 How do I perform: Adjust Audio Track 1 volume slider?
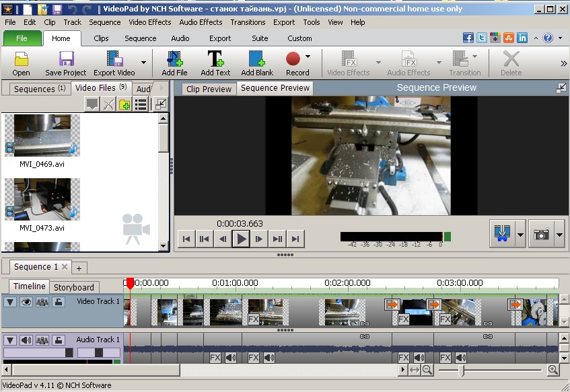[69, 352]
